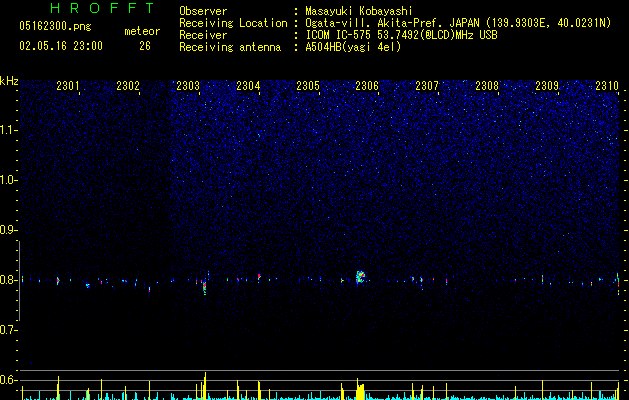Click time marker 2304
Image resolution: width=629 pixels, height=400 pixels.
248,85
